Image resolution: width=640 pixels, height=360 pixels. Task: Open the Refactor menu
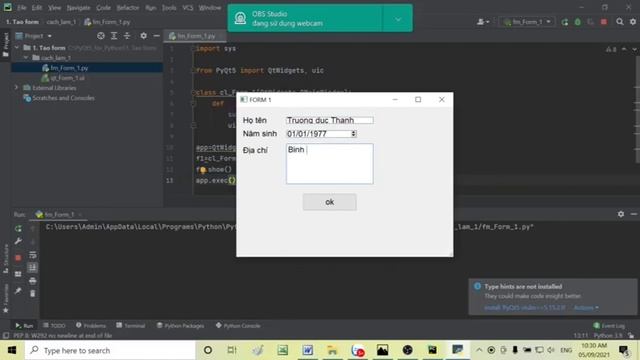[x=128, y=8]
